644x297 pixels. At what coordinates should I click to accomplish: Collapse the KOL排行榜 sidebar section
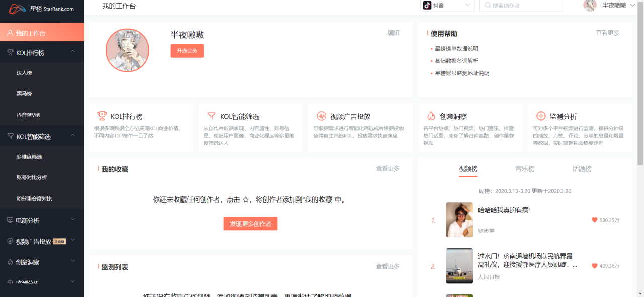[72, 51]
